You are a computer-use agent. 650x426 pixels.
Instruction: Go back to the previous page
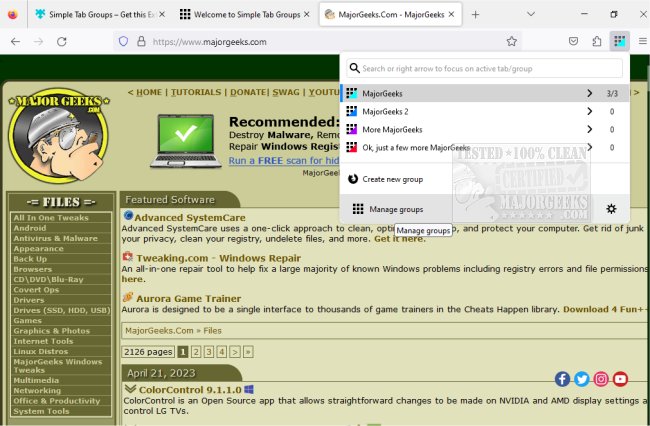[15, 41]
